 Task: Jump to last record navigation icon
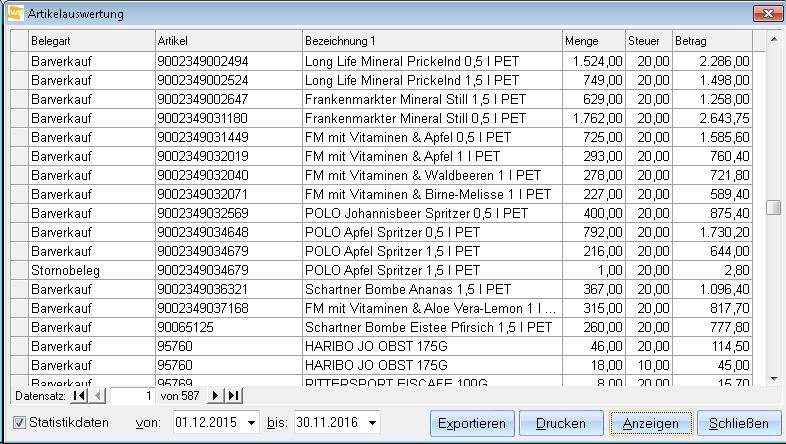(234, 396)
